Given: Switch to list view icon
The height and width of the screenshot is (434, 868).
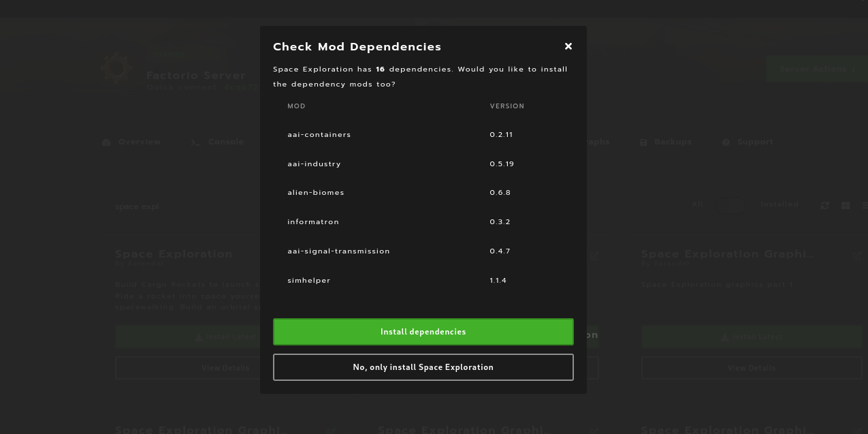Looking at the screenshot, I should [x=865, y=205].
